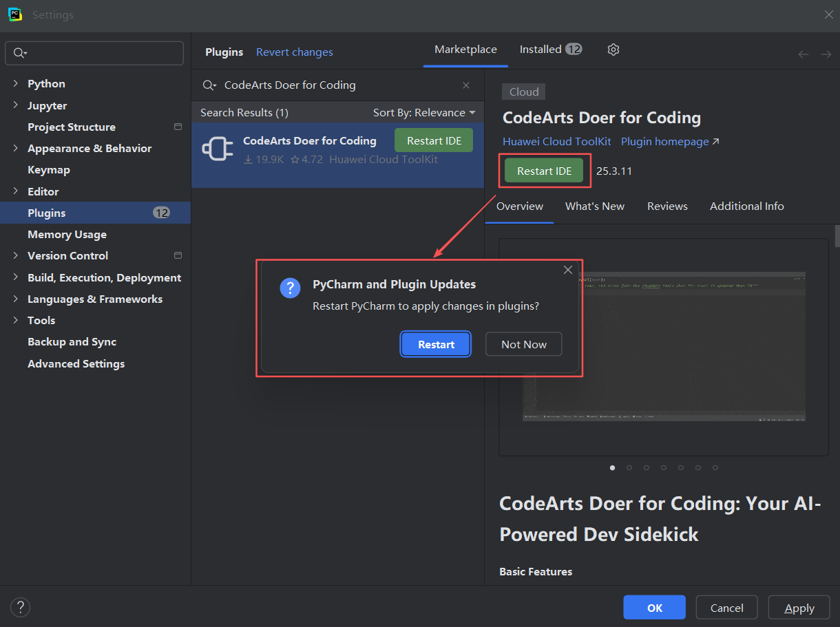This screenshot has width=840, height=627.
Task: Click the Search Results (1) label
Action: (244, 112)
